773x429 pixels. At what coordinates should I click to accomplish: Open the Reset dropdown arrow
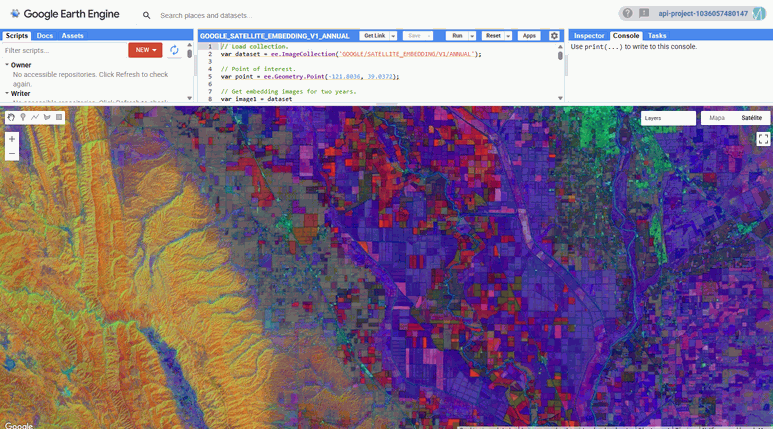508,36
